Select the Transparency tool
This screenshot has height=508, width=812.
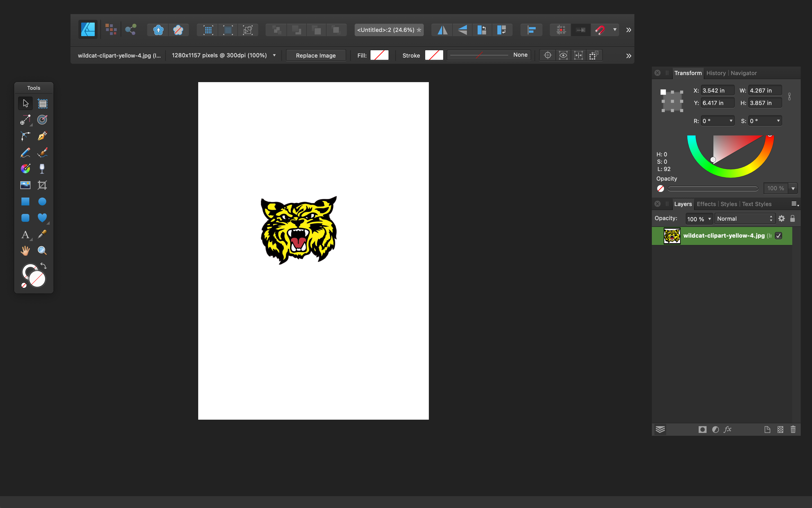[42, 169]
